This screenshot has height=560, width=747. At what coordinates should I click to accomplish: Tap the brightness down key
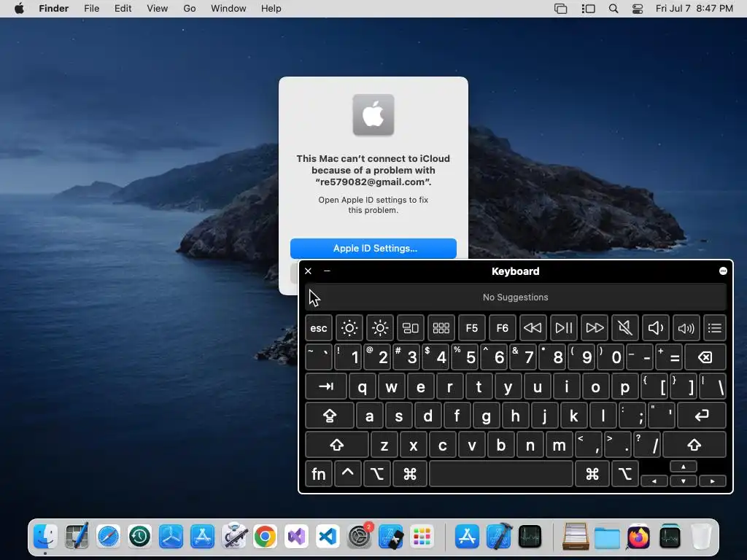point(349,328)
